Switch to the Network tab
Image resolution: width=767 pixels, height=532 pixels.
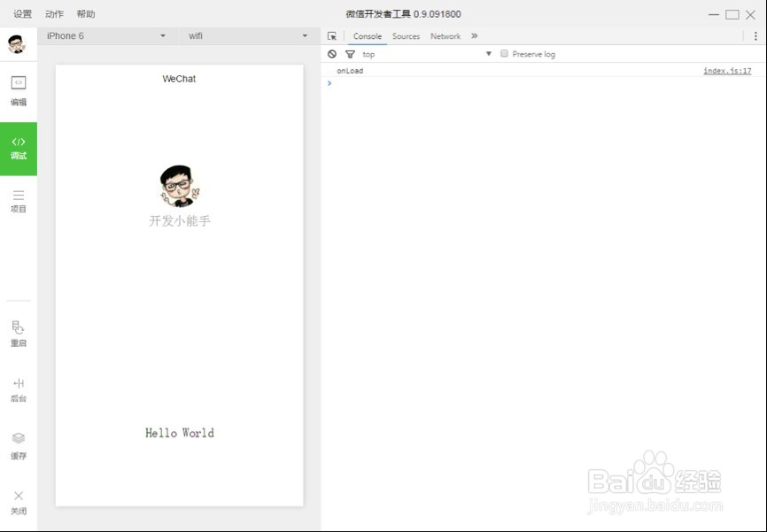[x=445, y=36]
